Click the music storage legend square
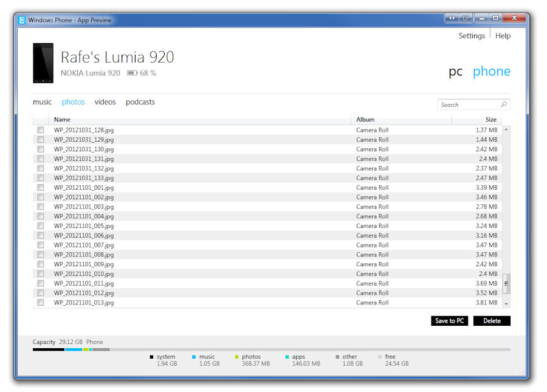Image resolution: width=547 pixels, height=392 pixels. [x=194, y=357]
